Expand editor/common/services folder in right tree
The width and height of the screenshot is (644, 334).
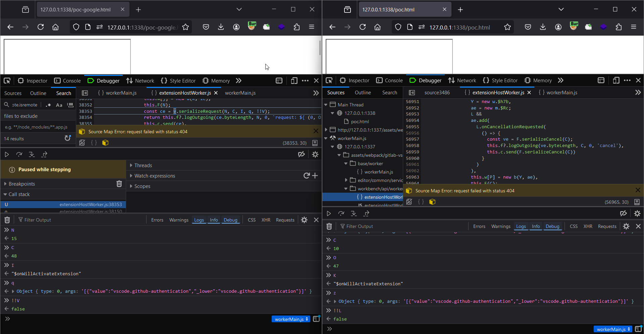coord(346,180)
